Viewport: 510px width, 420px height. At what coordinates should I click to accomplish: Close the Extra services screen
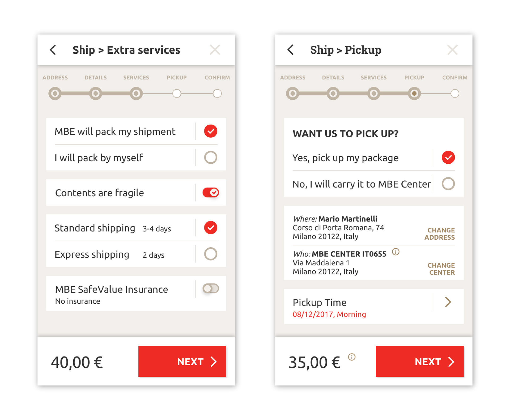215,50
